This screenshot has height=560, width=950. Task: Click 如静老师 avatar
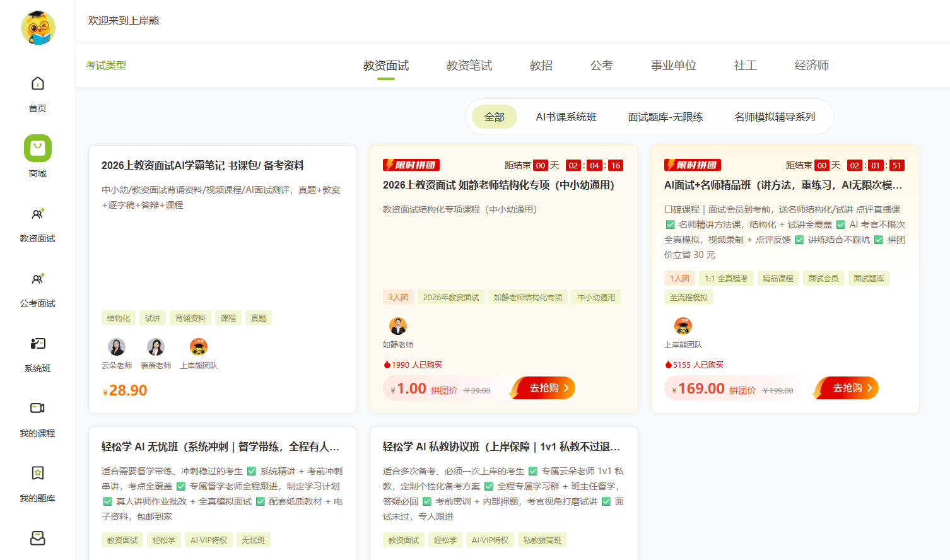(x=398, y=326)
